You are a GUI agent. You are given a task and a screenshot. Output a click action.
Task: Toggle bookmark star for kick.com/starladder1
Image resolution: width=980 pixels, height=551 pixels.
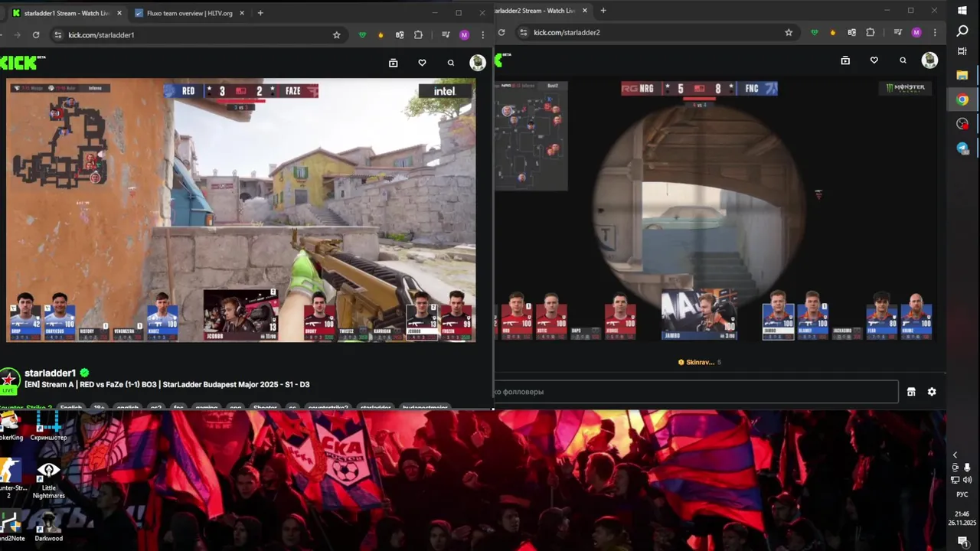pyautogui.click(x=336, y=34)
